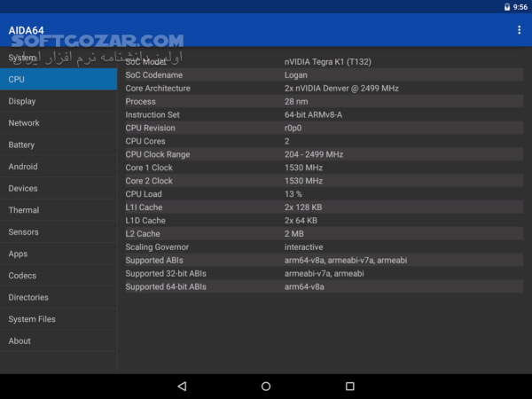This screenshot has width=532, height=399.
Task: Tap the 'r0p0' revision value
Action: [293, 128]
